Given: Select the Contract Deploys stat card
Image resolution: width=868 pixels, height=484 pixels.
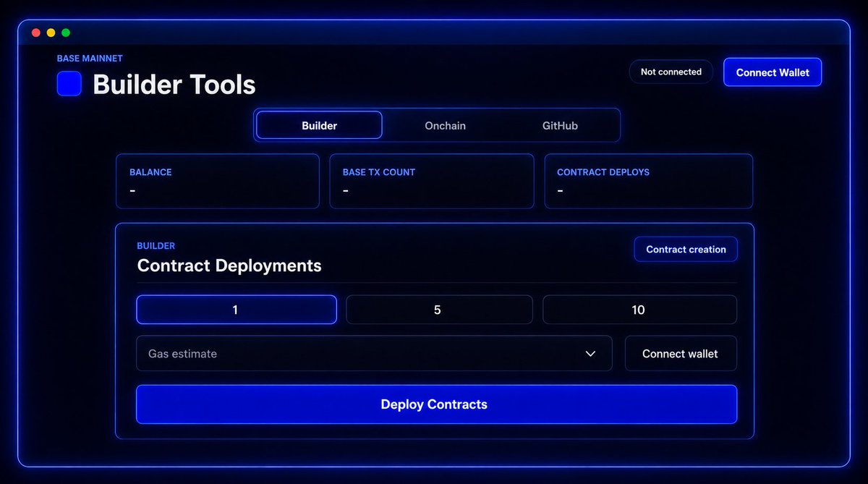Looking at the screenshot, I should click(x=649, y=181).
